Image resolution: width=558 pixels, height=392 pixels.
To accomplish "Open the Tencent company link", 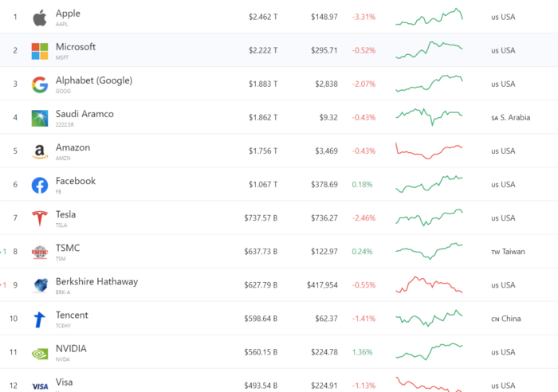I will (72, 316).
